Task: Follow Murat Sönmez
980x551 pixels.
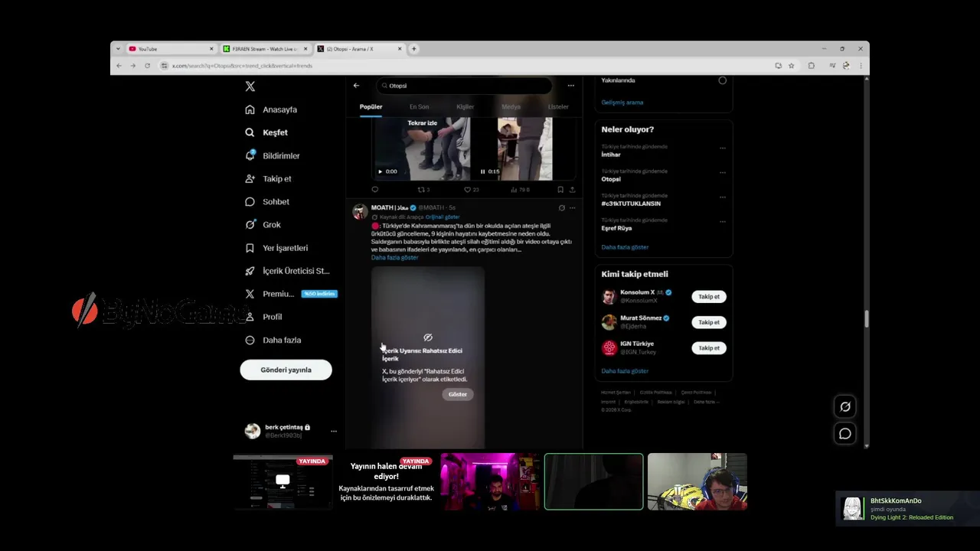Action: tap(709, 322)
